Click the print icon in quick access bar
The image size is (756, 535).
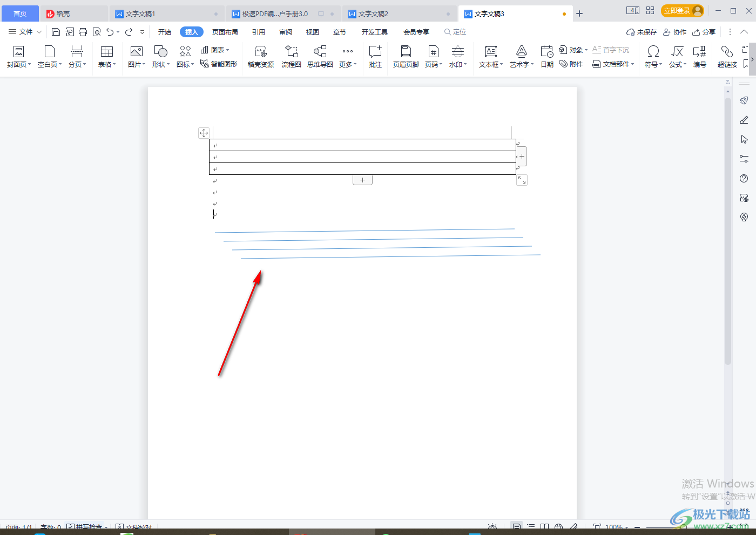click(83, 32)
